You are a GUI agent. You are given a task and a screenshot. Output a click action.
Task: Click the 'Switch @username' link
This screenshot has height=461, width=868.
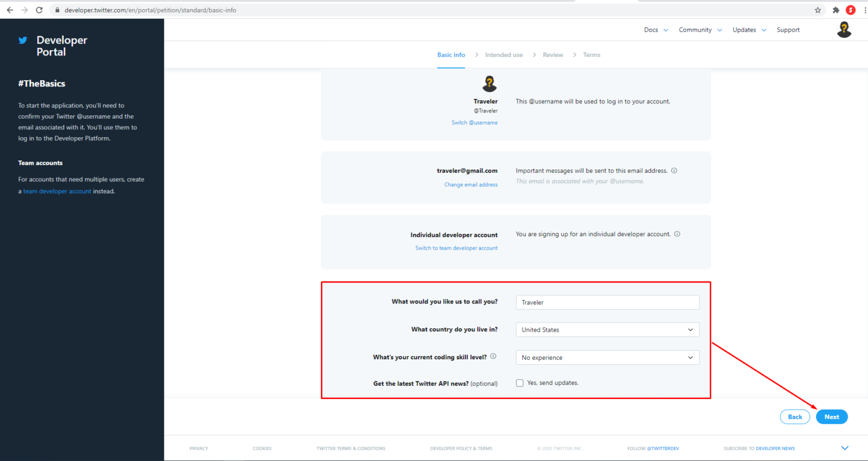point(474,122)
